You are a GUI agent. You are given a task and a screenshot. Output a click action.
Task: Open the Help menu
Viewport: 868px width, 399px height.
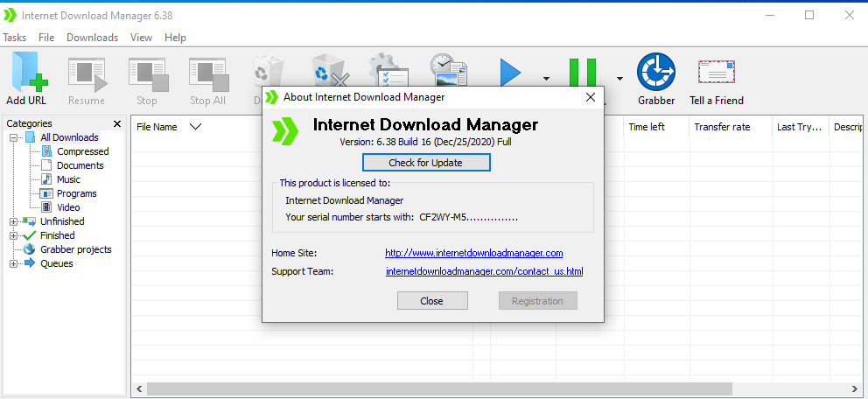[x=176, y=38]
